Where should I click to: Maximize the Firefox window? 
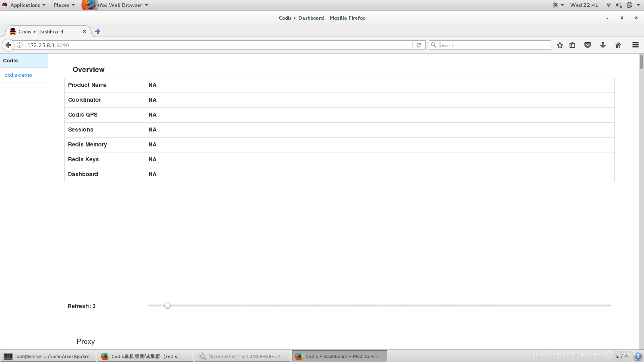(622, 18)
